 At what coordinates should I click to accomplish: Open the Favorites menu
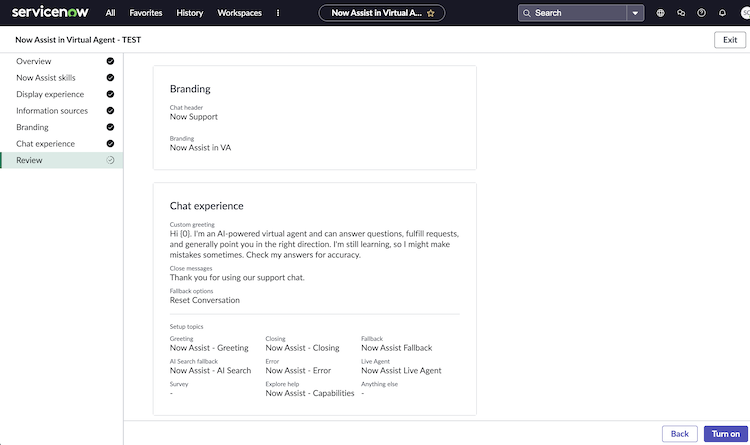point(146,13)
